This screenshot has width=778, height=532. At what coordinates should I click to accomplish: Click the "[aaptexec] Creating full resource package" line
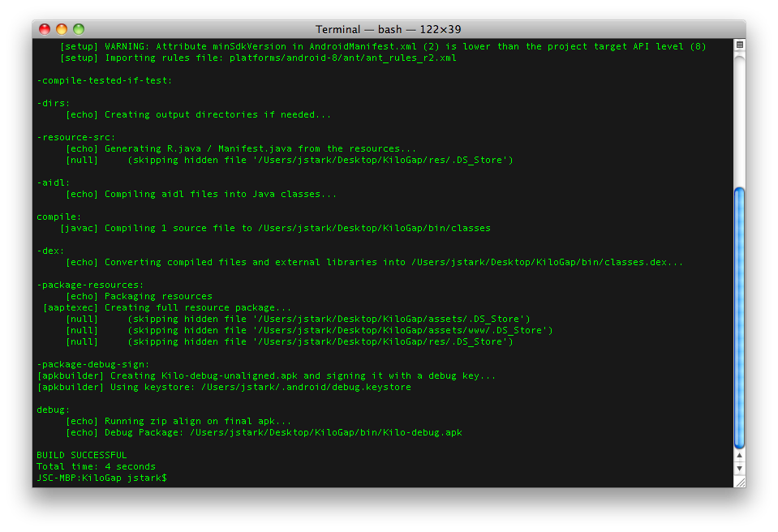[167, 308]
